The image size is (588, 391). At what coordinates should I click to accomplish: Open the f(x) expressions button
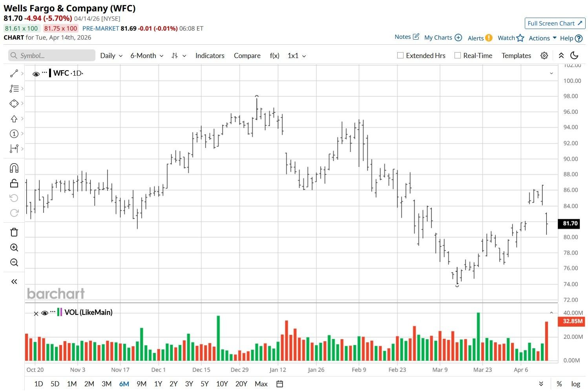coord(275,56)
